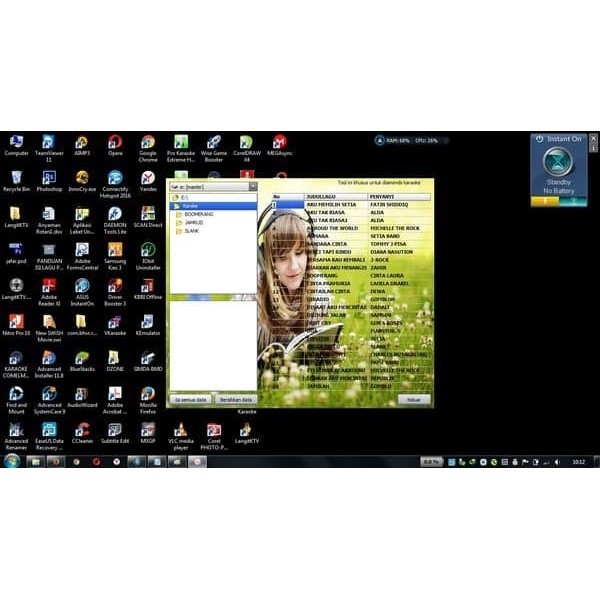Click the 'SETIA BAND' singer cell
This screenshot has width=600, height=600.
coord(399,236)
